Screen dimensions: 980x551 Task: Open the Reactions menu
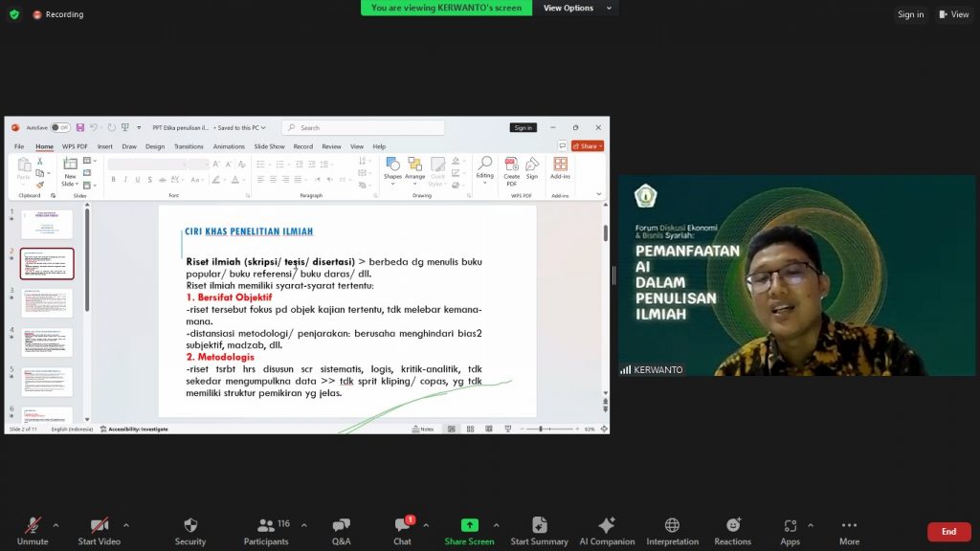[733, 525]
